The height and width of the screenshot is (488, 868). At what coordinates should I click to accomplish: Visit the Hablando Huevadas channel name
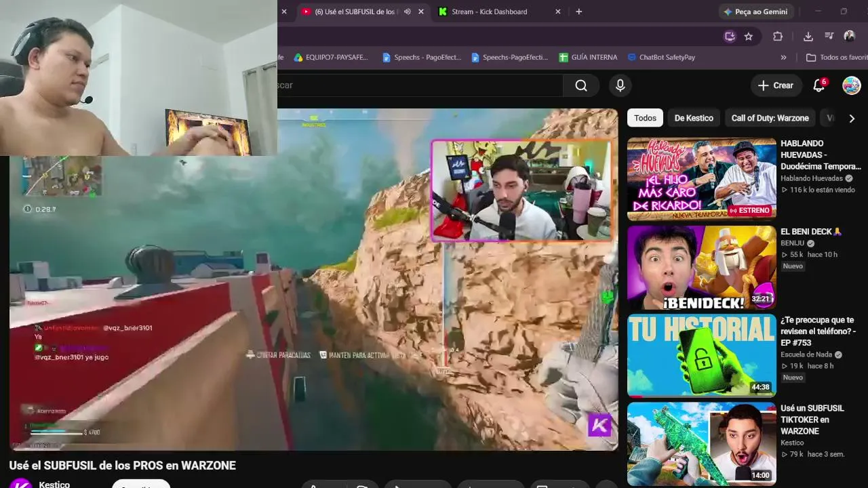click(x=812, y=178)
